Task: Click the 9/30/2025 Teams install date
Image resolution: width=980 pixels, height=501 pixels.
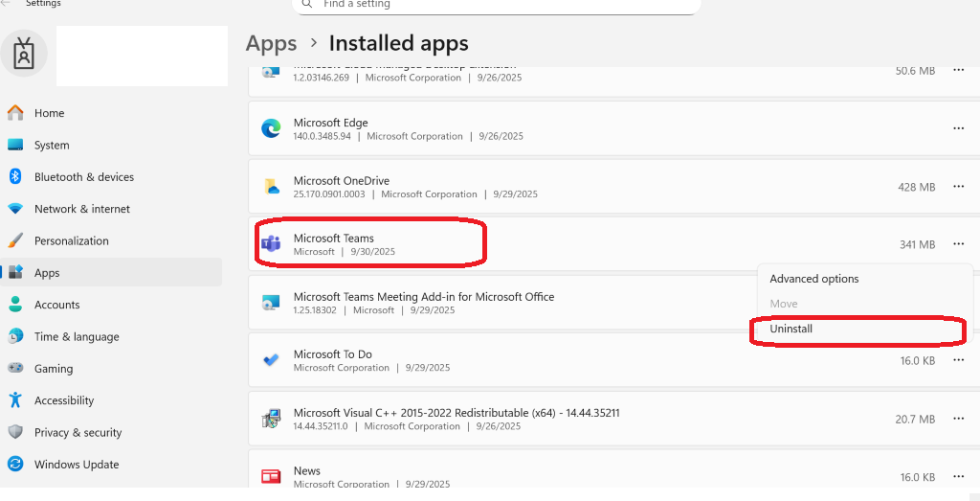Action: [372, 252]
